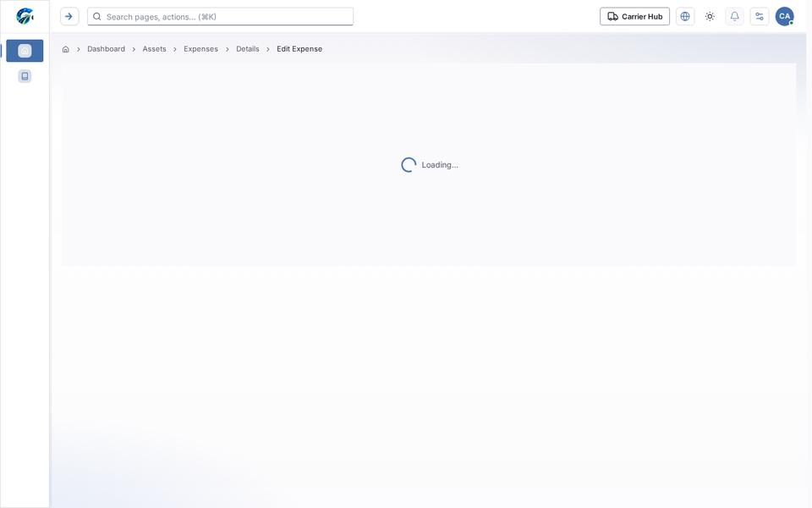The width and height of the screenshot is (812, 508).
Task: Go to home via breadcrumb house icon
Action: (x=66, y=49)
